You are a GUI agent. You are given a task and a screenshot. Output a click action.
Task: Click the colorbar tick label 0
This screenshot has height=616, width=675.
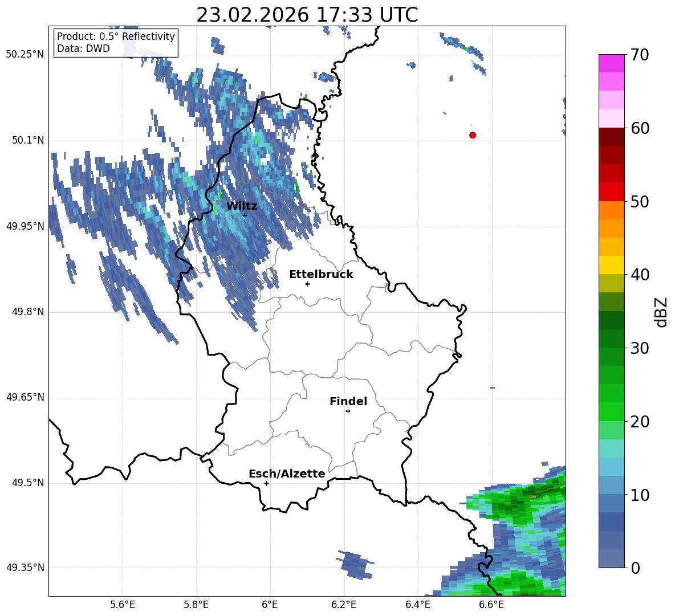tap(635, 568)
